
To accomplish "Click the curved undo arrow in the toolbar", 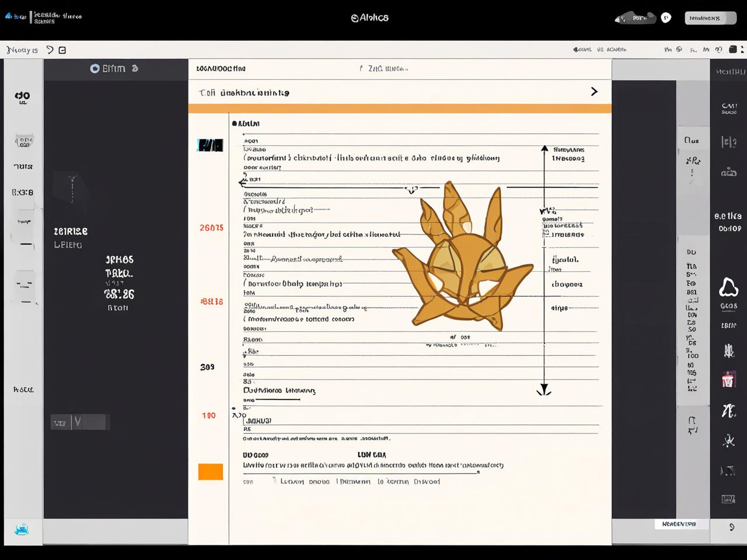I will [50, 50].
